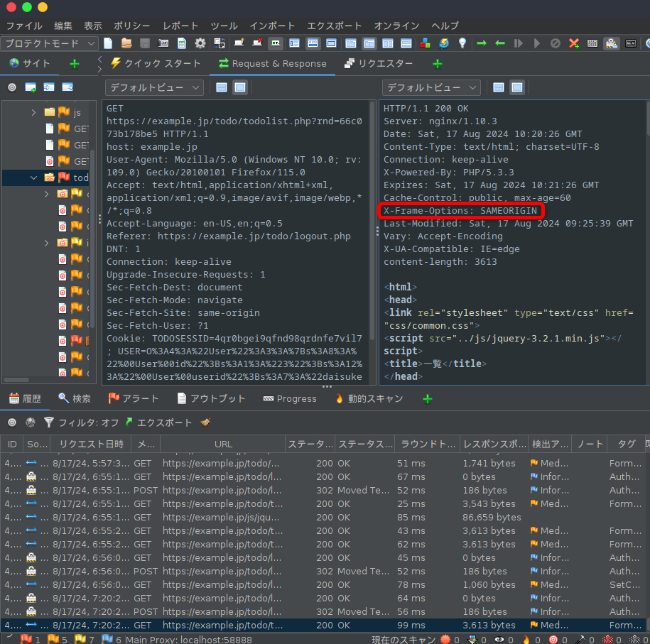Switch to the 動的スキャン tab

[x=369, y=398]
